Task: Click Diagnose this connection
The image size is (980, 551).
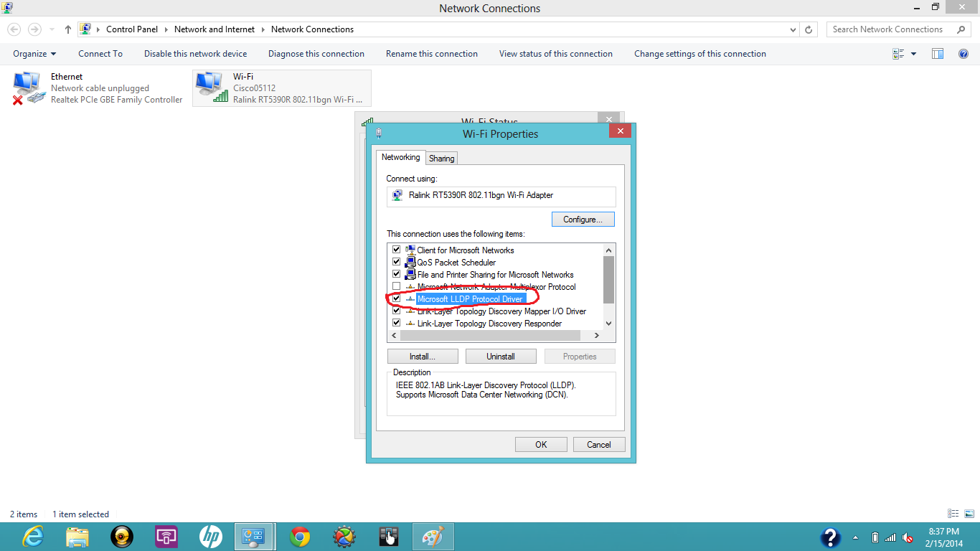Action: pyautogui.click(x=316, y=54)
